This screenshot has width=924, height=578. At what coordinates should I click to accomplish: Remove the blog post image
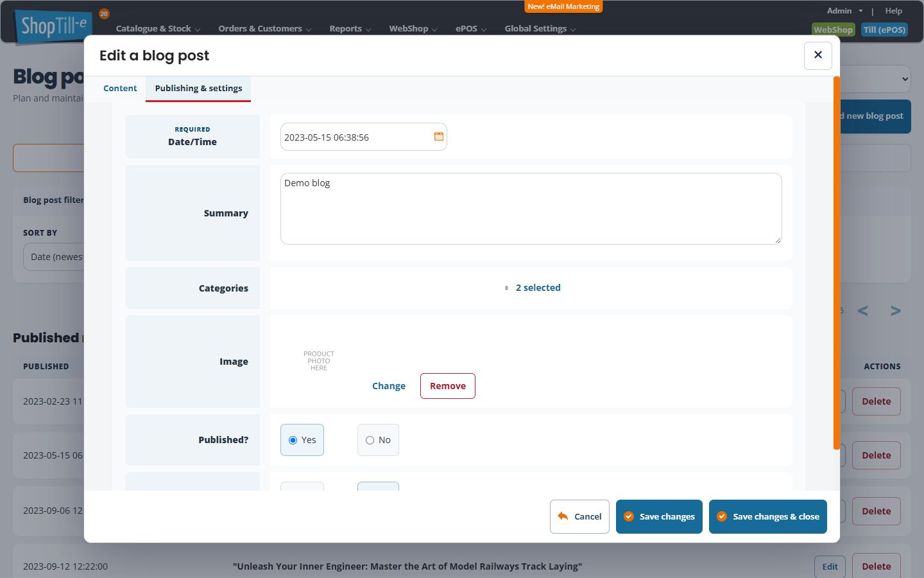pos(447,386)
